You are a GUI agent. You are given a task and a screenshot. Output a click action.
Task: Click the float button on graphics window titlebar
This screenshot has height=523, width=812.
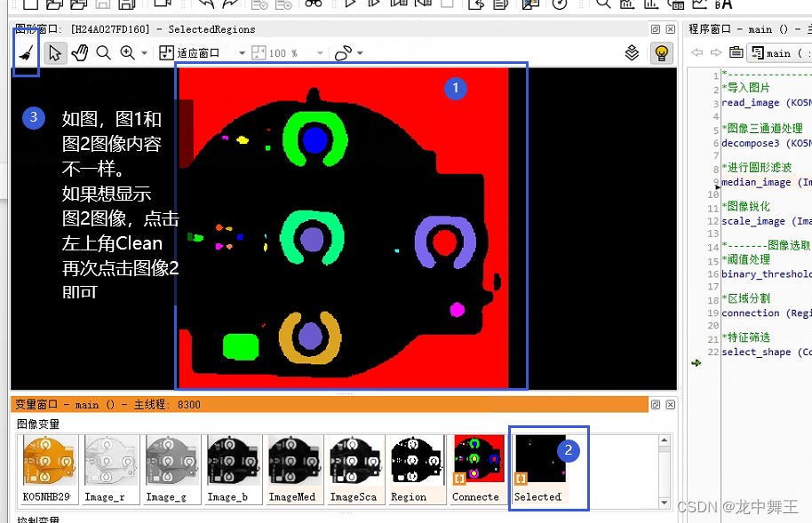[655, 28]
